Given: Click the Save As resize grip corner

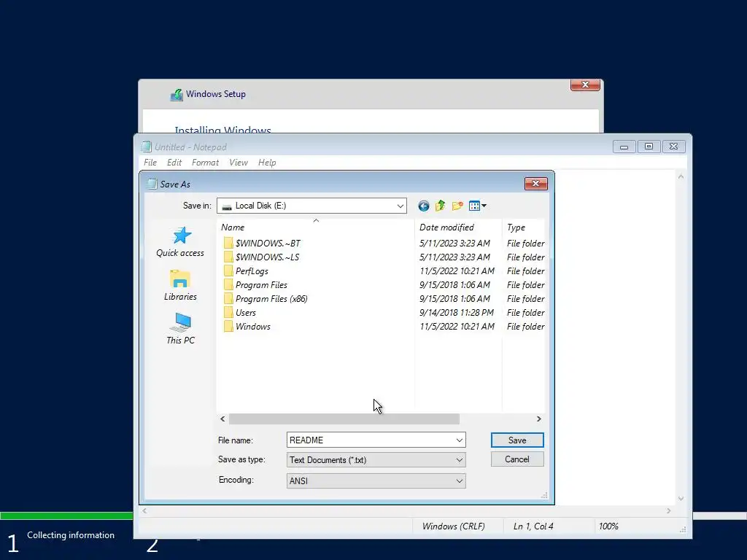Looking at the screenshot, I should 544,496.
